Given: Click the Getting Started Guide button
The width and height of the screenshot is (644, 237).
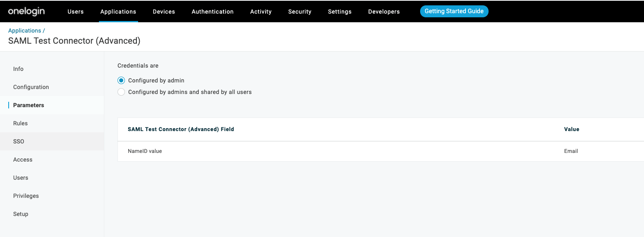Looking at the screenshot, I should click(x=454, y=11).
